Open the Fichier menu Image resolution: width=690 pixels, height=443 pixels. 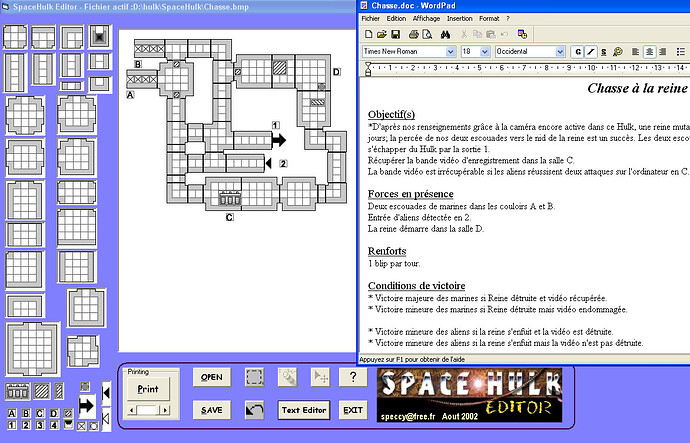pyautogui.click(x=371, y=18)
